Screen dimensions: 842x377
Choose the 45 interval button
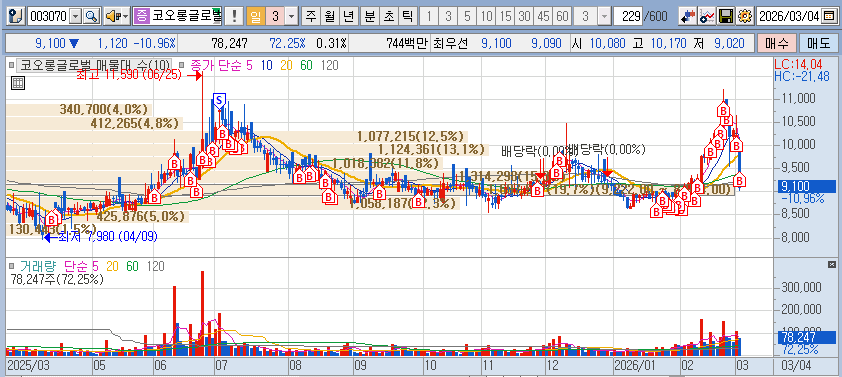pos(543,17)
